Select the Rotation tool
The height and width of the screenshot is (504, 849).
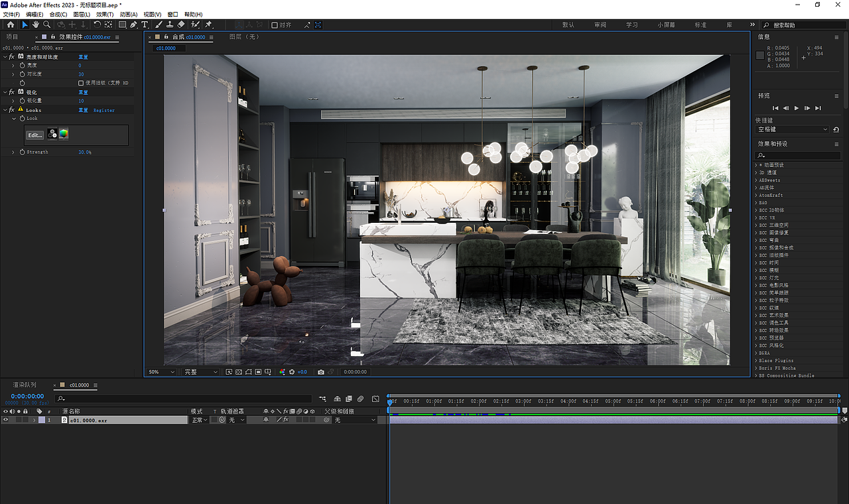pyautogui.click(x=97, y=25)
